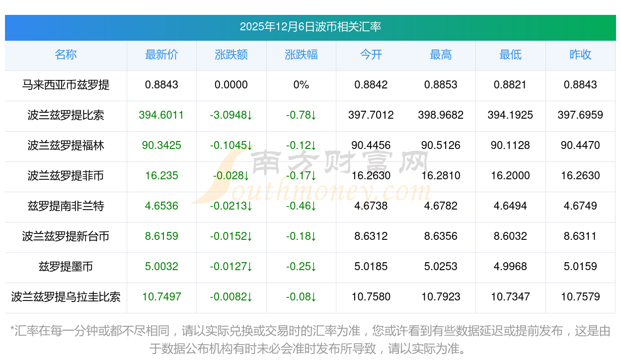Click the latest price 4.6536
This screenshot has width=621, height=364.
tap(161, 206)
